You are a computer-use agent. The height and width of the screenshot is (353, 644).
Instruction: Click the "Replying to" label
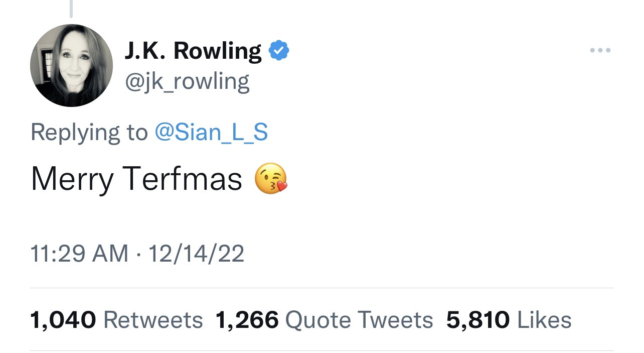(89, 133)
